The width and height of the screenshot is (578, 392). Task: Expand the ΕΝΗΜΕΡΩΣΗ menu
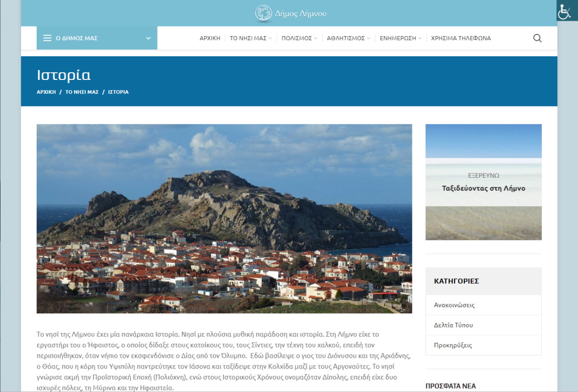click(x=400, y=38)
